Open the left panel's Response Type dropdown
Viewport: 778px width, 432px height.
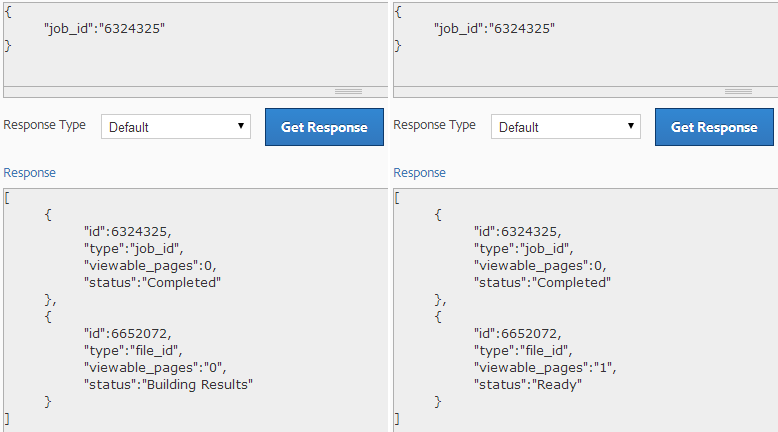[176, 127]
